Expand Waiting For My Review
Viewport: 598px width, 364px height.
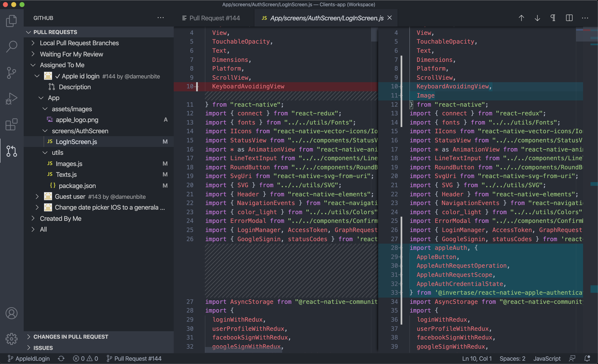(98, 54)
